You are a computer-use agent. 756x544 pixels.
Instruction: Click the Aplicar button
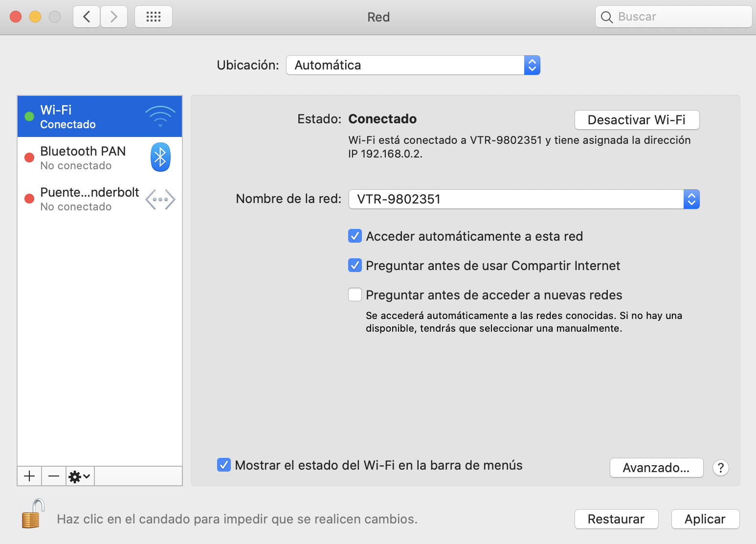tap(706, 519)
